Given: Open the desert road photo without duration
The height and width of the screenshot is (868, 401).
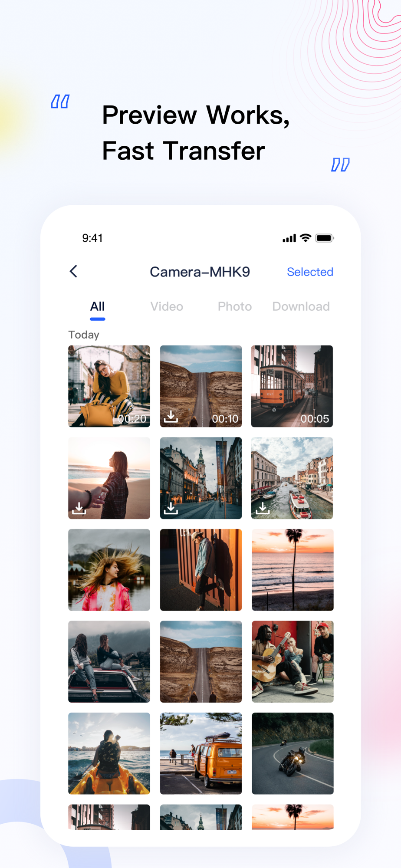Looking at the screenshot, I should tap(201, 661).
